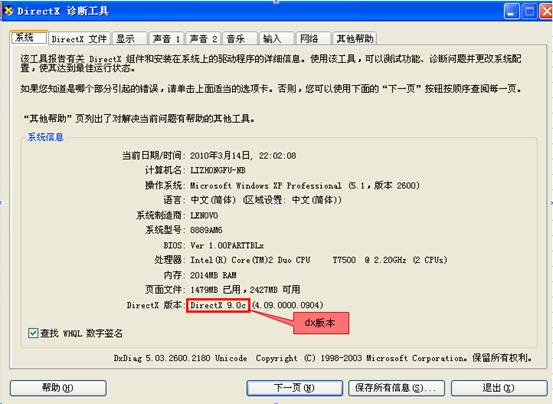Image resolution: width=553 pixels, height=404 pixels.
Task: Click the DirectX 9.0c version value
Action: [x=218, y=305]
